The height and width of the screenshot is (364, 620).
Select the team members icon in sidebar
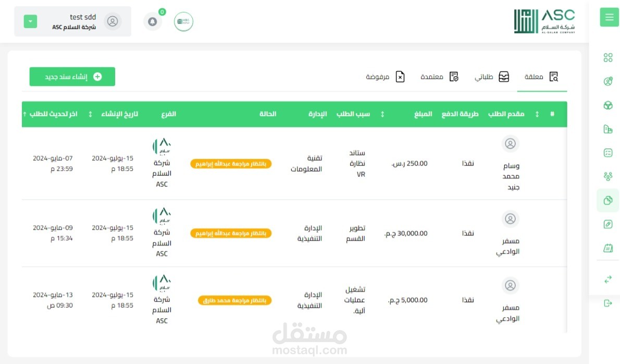(x=608, y=177)
